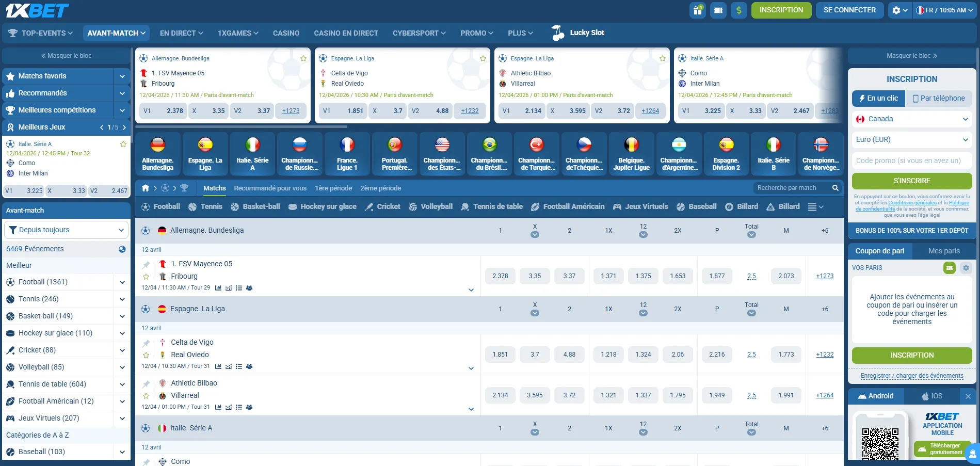Click the home icon in breadcrumb bar
Screen dimensions: 980x466
click(146, 188)
